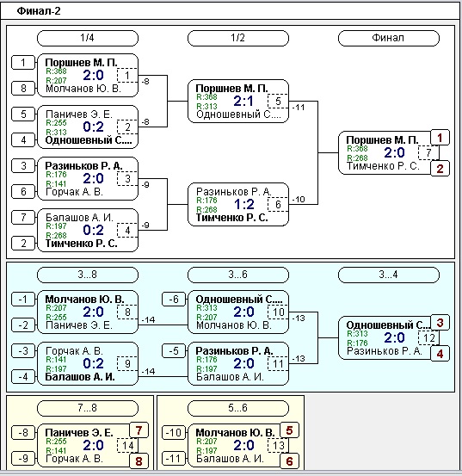462x476 pixels.
Task: Click the 3...8 round label
Action: 88,275
